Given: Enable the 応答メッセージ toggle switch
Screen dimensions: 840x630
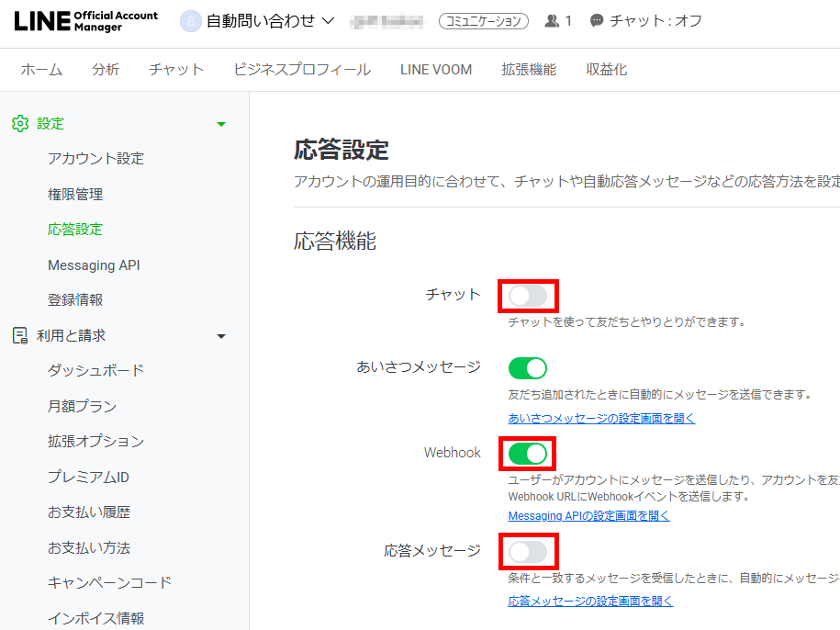Looking at the screenshot, I should [528, 552].
